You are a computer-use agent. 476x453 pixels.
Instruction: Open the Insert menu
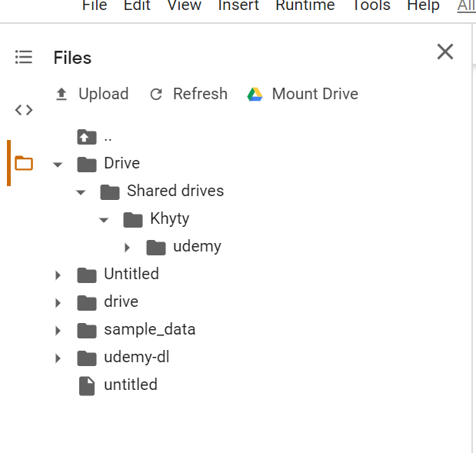(x=238, y=6)
